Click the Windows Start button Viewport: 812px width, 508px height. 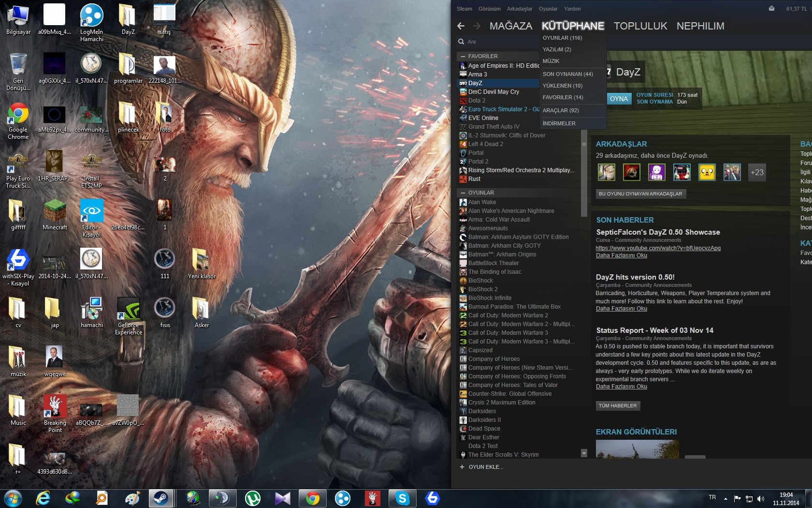tap(13, 498)
